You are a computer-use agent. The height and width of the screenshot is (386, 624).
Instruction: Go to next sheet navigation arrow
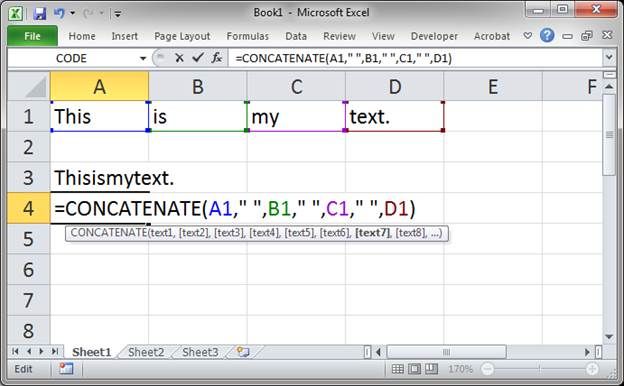(41, 351)
